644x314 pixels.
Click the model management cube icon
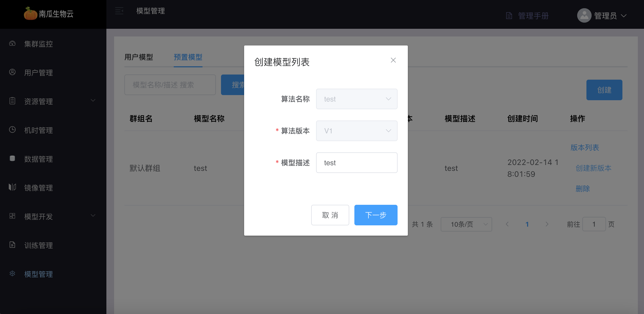[12, 274]
